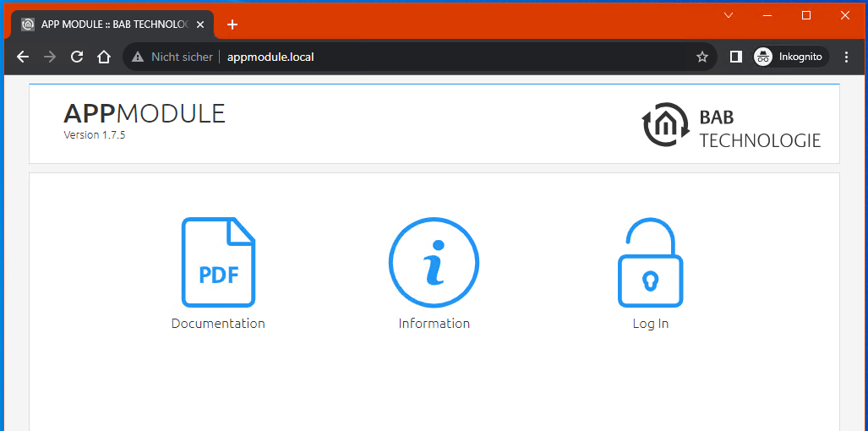Click the BAB Technologie house logo

coord(666,125)
